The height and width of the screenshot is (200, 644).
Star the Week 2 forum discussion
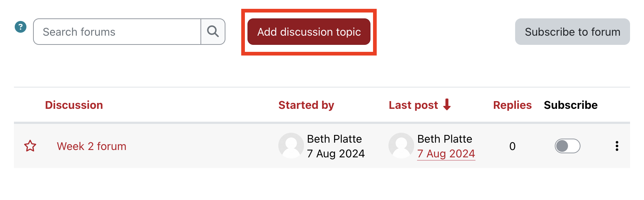coord(30,146)
